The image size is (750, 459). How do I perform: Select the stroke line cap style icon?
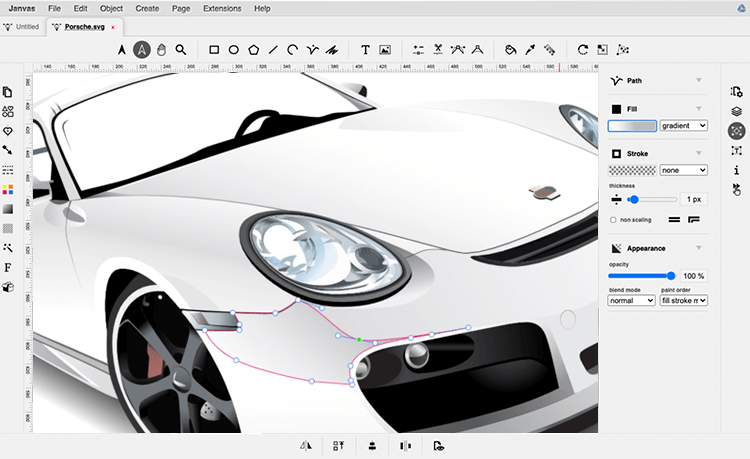click(x=674, y=220)
